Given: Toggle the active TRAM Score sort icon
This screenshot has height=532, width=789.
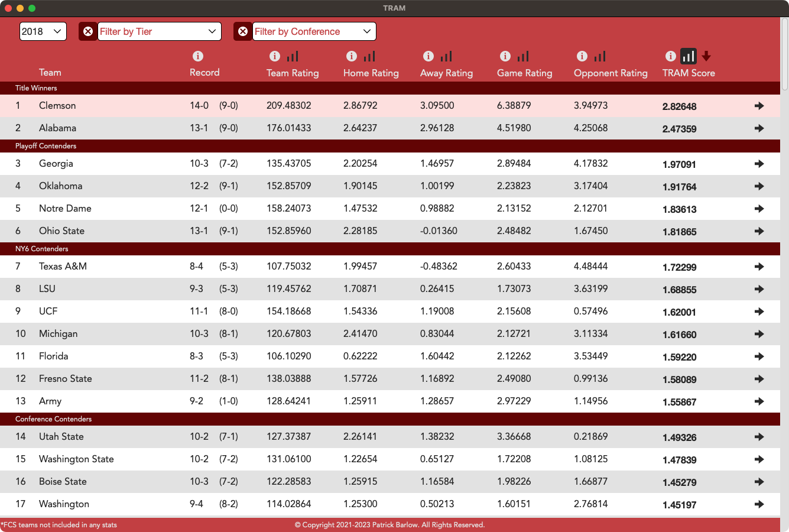Looking at the screenshot, I should [688, 56].
